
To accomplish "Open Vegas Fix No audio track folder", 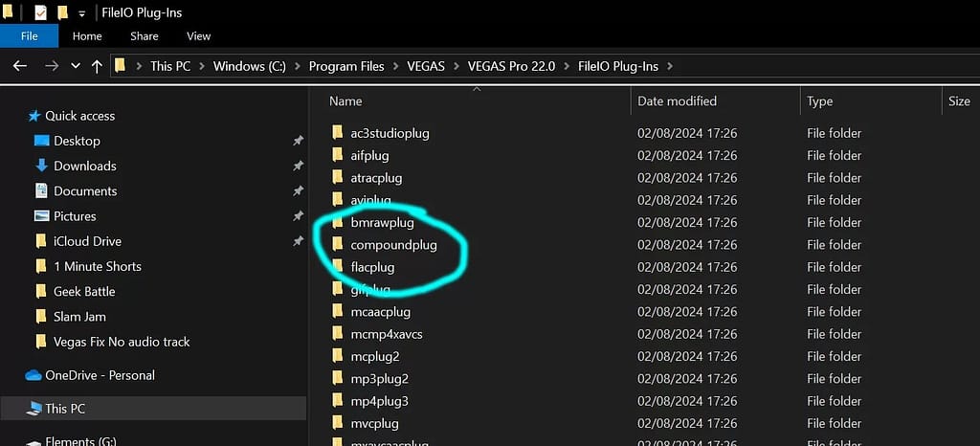I will click(x=122, y=342).
